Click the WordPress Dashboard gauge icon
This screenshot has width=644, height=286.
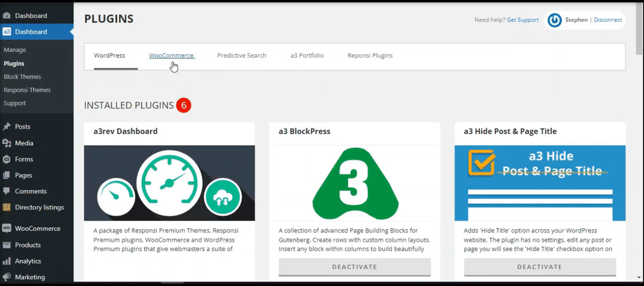pyautogui.click(x=6, y=15)
